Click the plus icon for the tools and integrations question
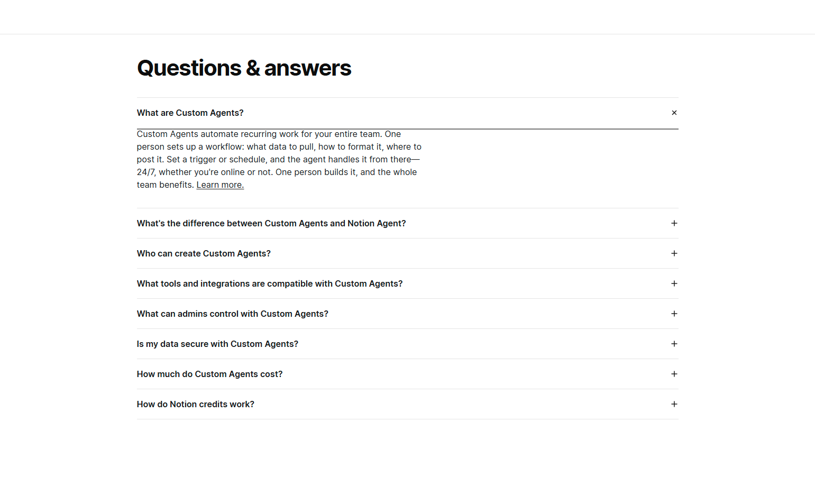 click(674, 283)
